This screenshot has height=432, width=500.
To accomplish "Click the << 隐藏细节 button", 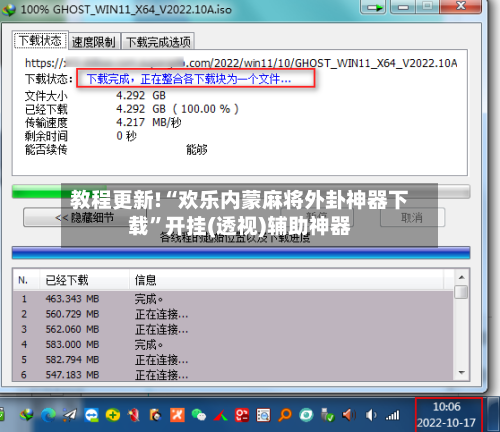I will pos(85,218).
